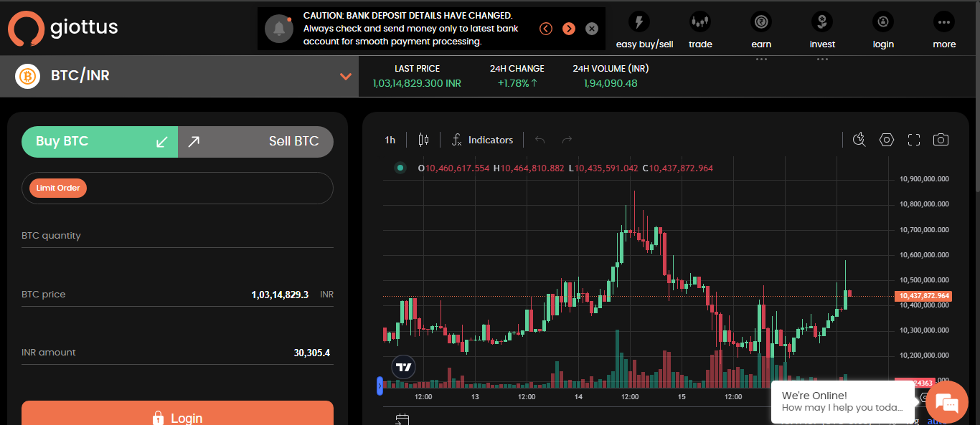Click the 24H volume 1,94,090.48 value
The height and width of the screenshot is (425, 980).
[x=611, y=83]
